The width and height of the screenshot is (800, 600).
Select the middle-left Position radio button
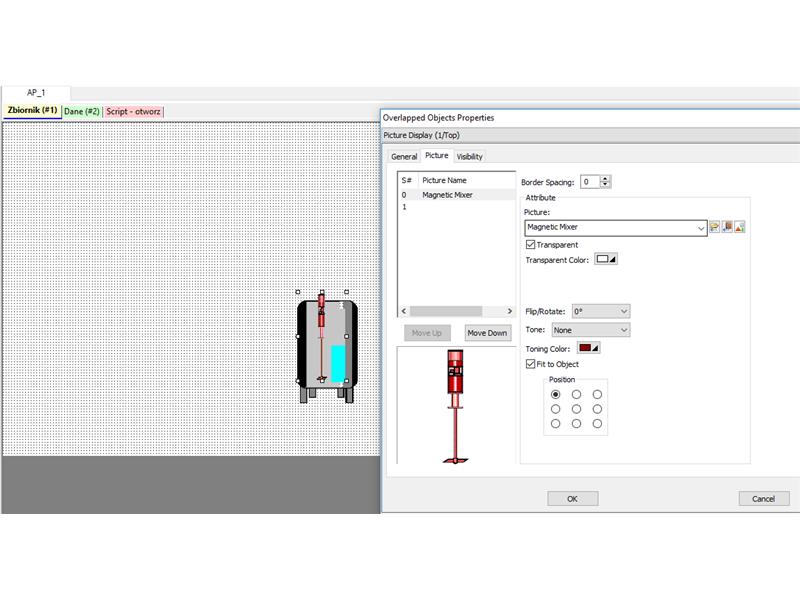pyautogui.click(x=556, y=409)
